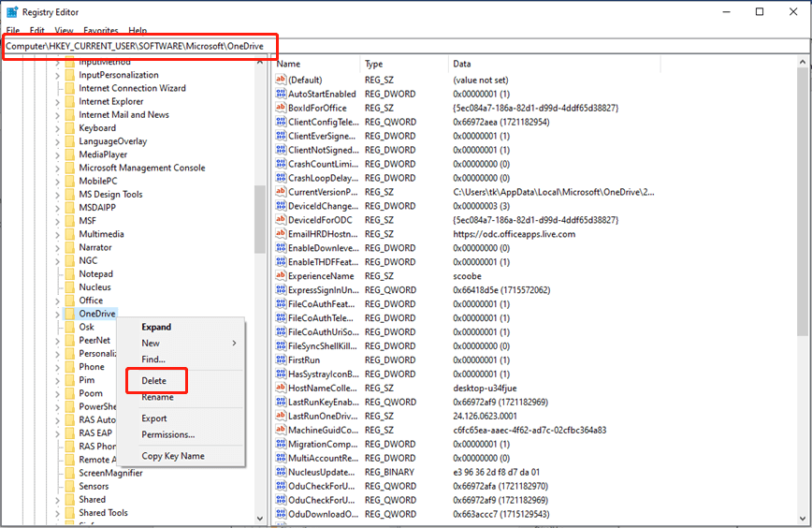The width and height of the screenshot is (812, 528).
Task: Expand the Microsoft Management Console key
Action: click(x=57, y=168)
